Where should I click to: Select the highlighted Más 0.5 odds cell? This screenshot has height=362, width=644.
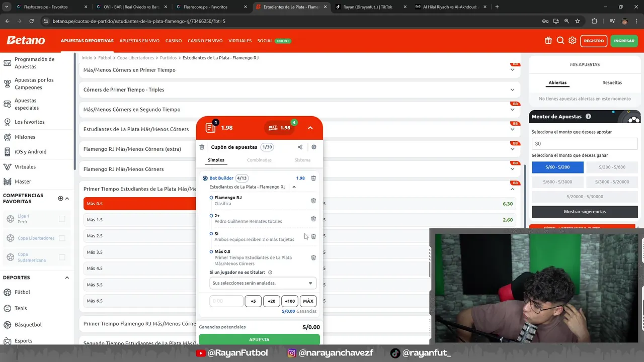(140, 204)
